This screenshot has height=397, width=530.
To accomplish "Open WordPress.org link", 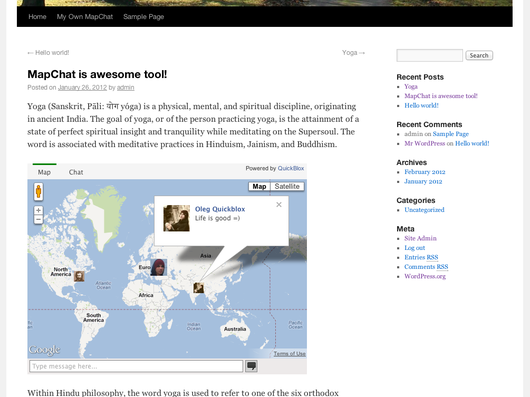I will pyautogui.click(x=425, y=276).
